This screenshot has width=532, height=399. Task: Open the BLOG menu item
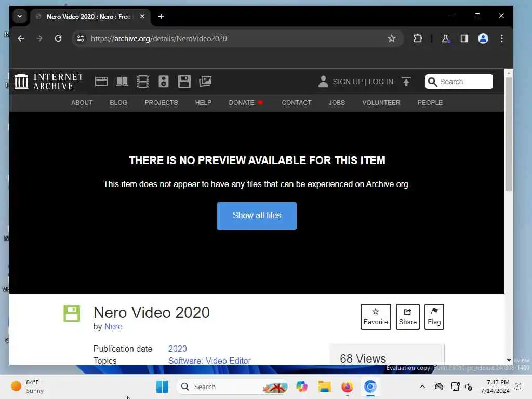pyautogui.click(x=118, y=103)
